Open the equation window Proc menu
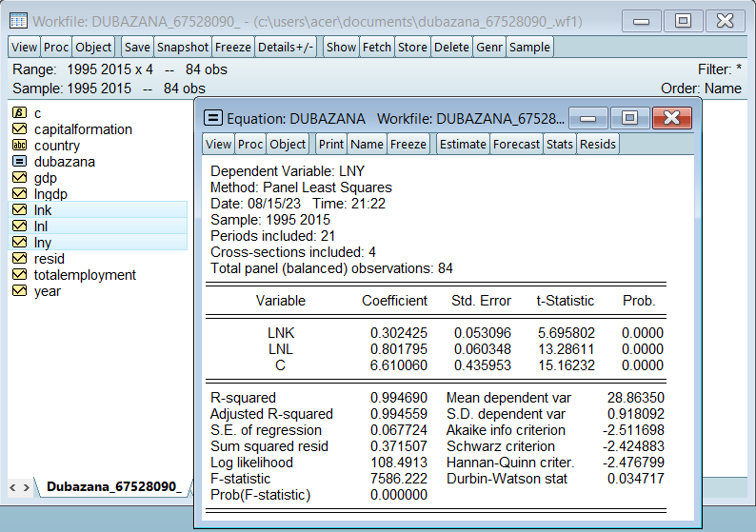Screen dimensions: 756x532 click(250, 144)
